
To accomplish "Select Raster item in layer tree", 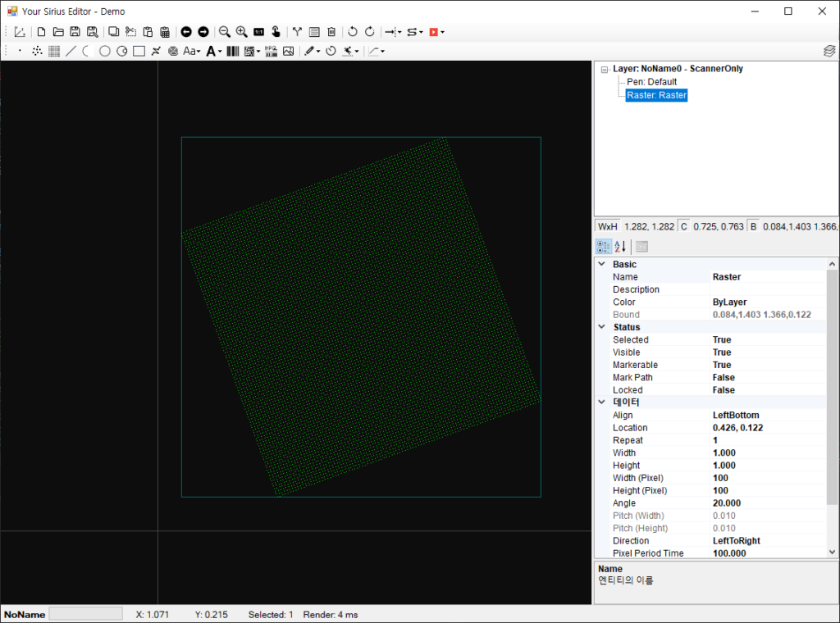I will pyautogui.click(x=656, y=95).
